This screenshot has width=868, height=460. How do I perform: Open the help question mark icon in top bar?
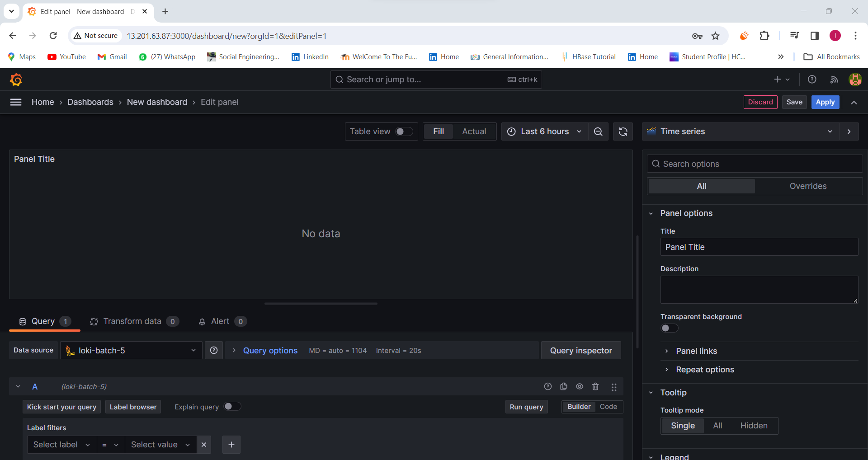(x=812, y=80)
